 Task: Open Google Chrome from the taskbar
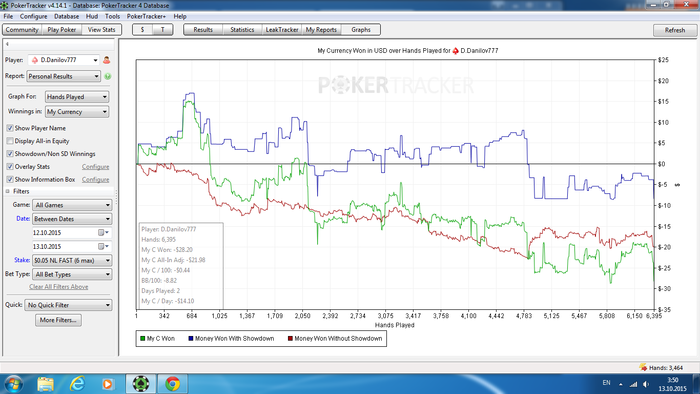(172, 384)
